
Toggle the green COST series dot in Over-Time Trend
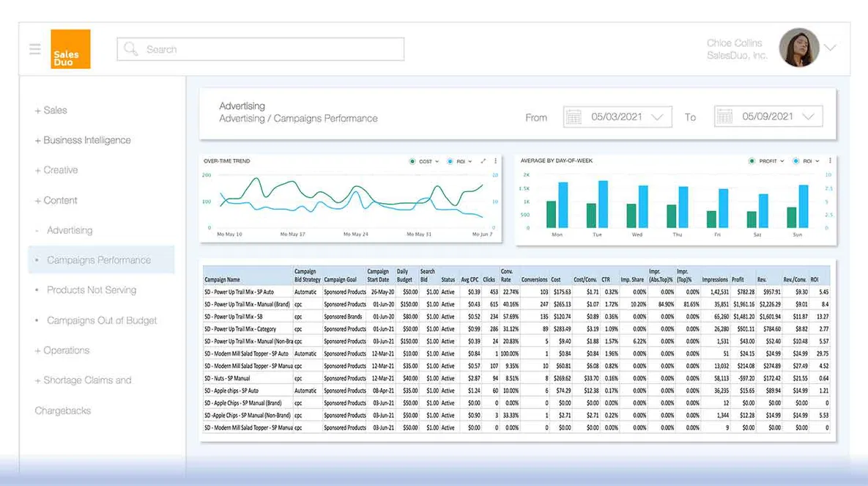click(412, 161)
